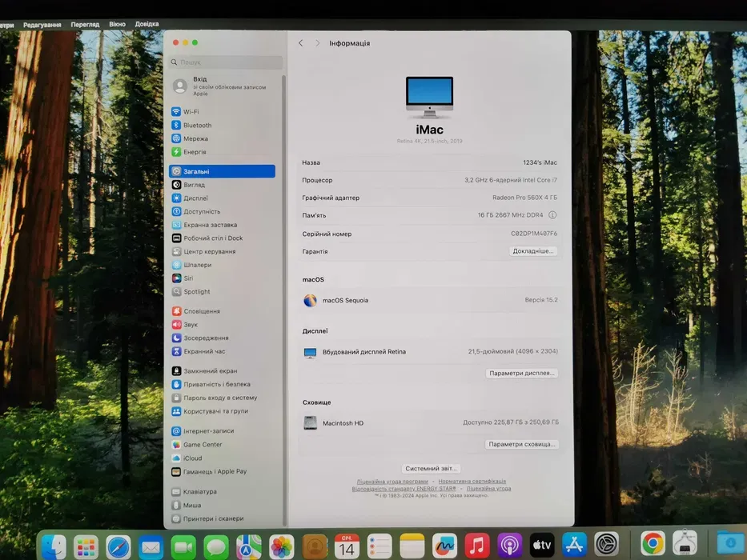Go back using the left chevron
Image resolution: width=747 pixels, height=560 pixels.
301,43
